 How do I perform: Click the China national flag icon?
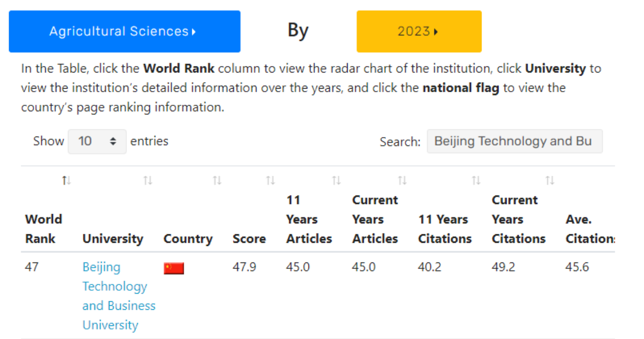(174, 268)
